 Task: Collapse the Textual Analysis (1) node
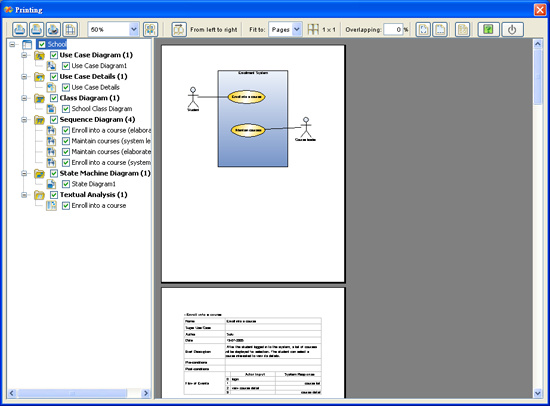(x=24, y=195)
